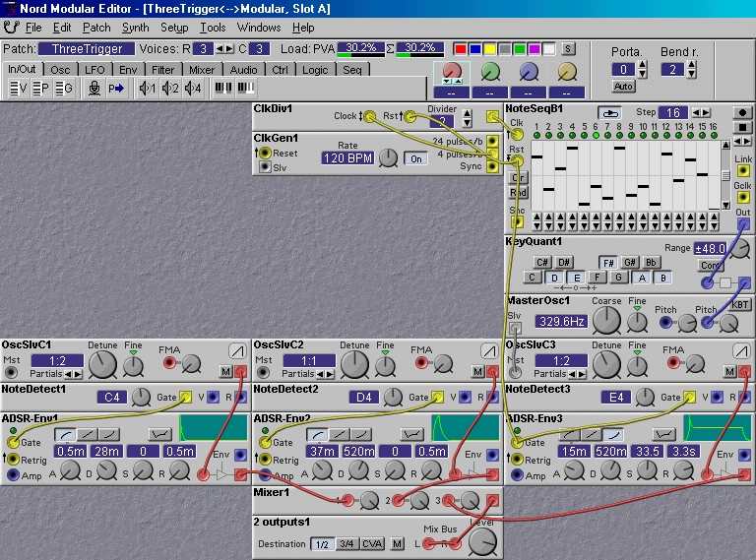The width and height of the screenshot is (756, 560).
Task: Toggle the ClkGen1 On button
Action: pos(416,158)
